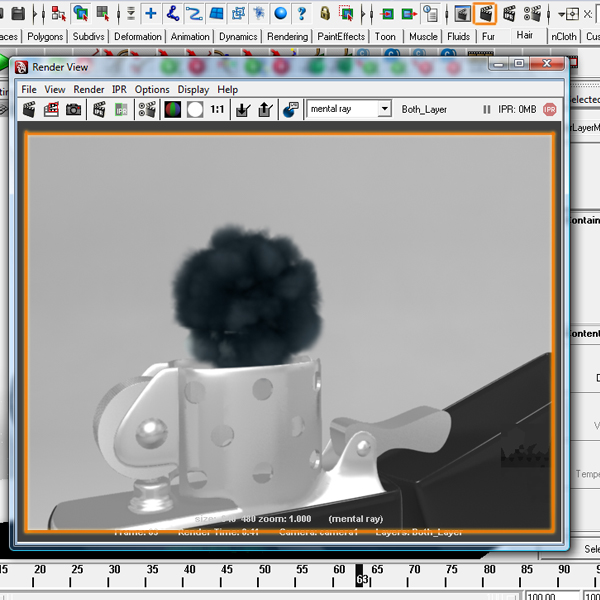
Task: Open the Render View File menu
Action: click(x=29, y=90)
